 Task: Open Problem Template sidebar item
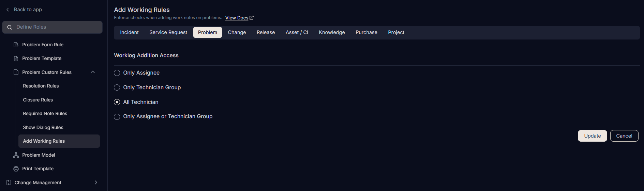(42, 59)
